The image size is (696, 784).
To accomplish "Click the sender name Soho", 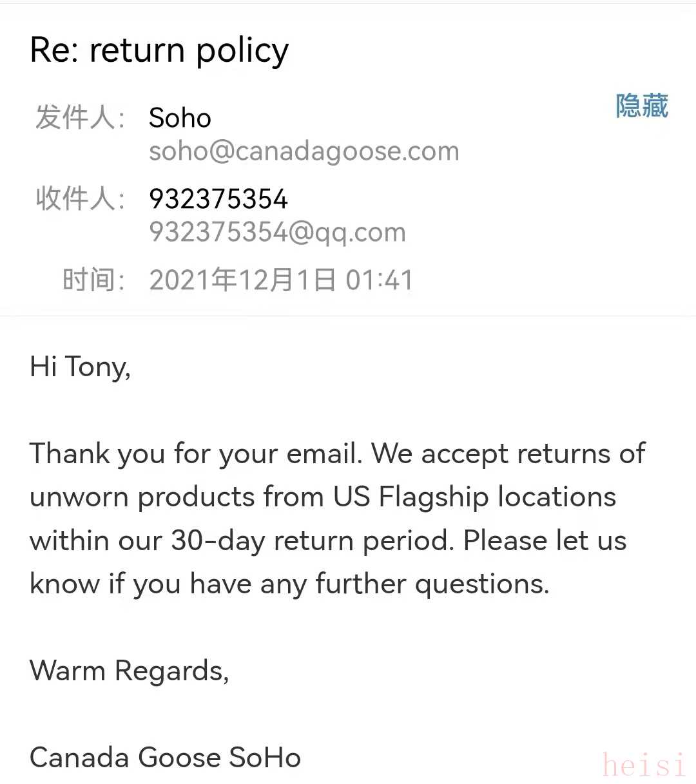I will pos(180,118).
